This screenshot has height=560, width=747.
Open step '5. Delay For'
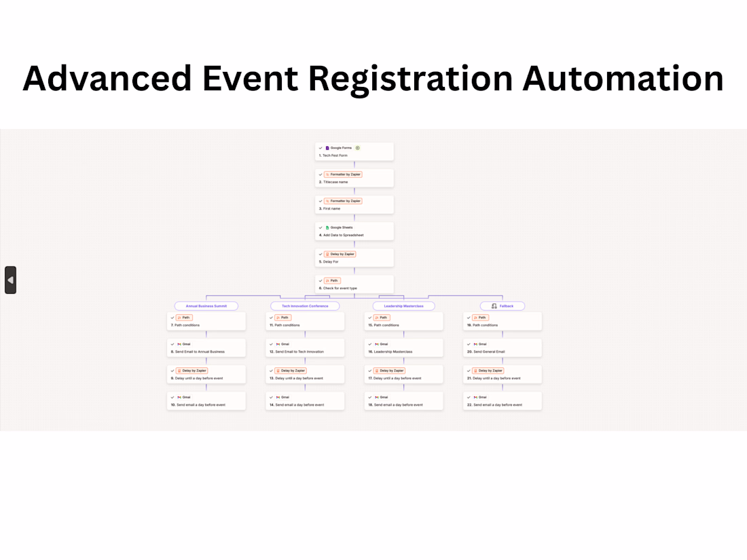coord(354,258)
